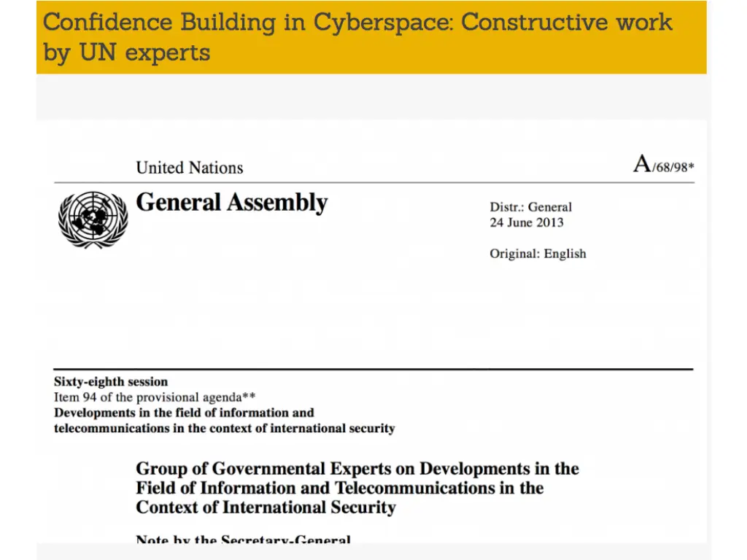Click the 'United Nations' header text

click(189, 168)
